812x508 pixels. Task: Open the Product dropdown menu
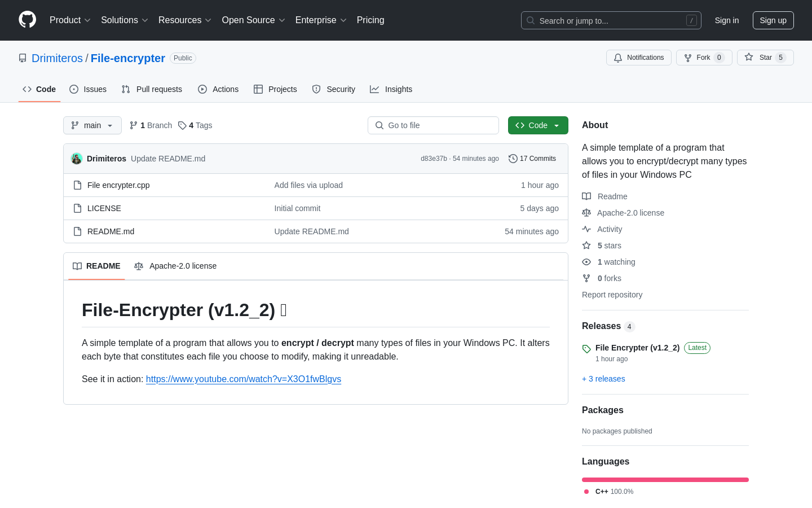click(70, 20)
